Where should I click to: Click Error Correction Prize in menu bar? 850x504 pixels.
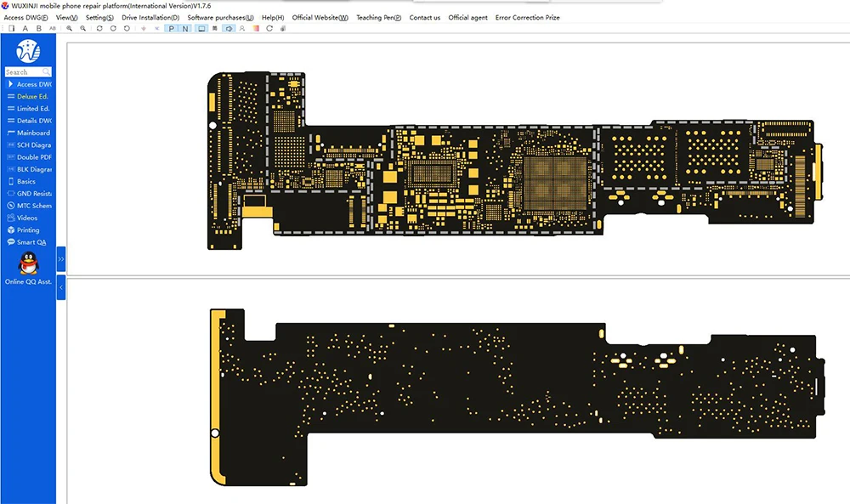click(x=528, y=17)
